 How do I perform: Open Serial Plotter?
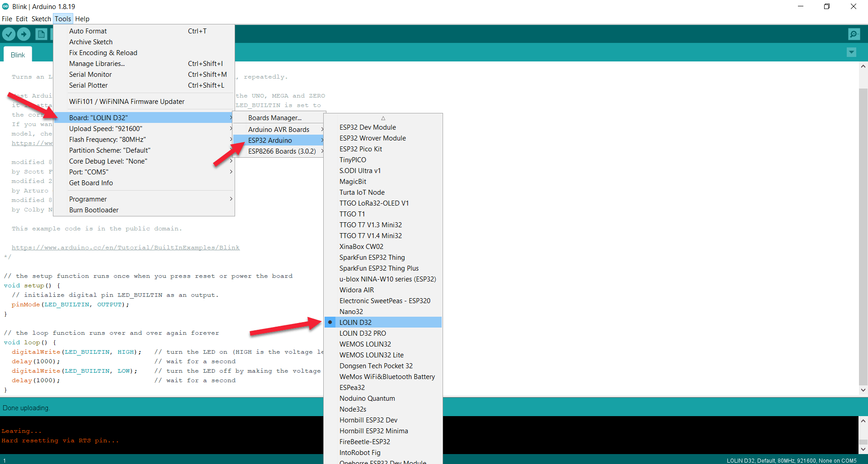144,85
